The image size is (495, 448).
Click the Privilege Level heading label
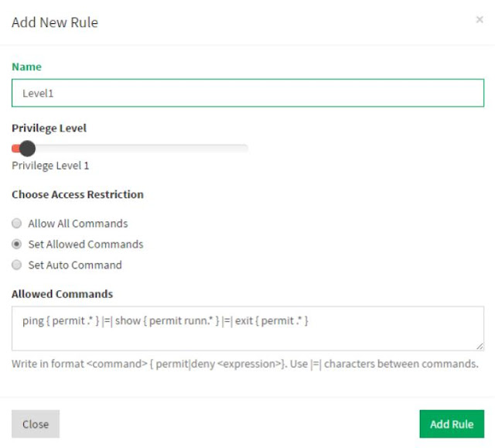[49, 128]
